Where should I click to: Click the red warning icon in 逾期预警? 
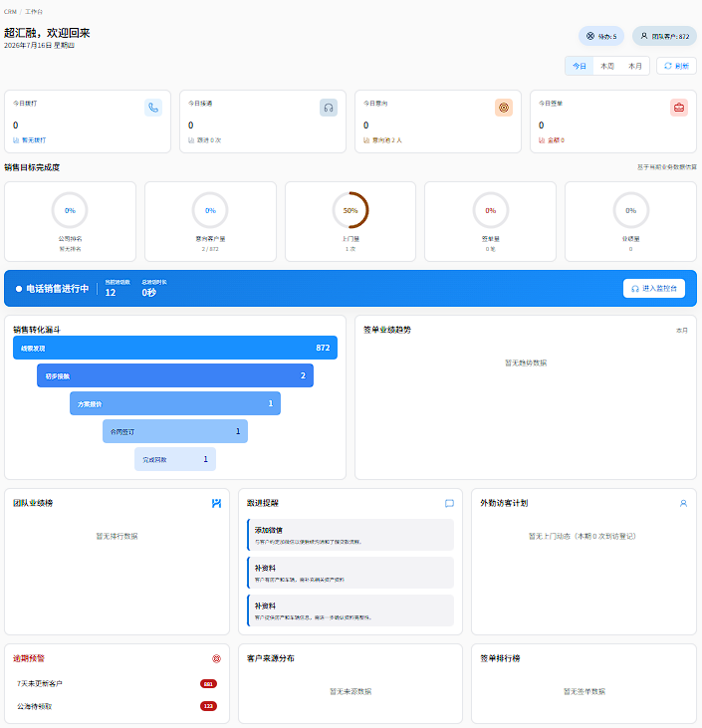(216, 659)
